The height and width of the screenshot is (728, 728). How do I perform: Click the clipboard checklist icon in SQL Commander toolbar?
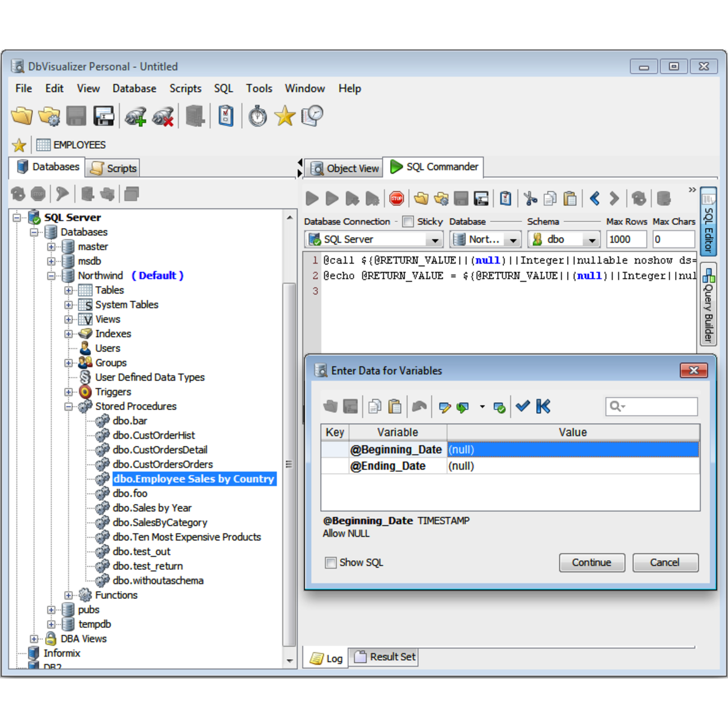click(x=506, y=198)
